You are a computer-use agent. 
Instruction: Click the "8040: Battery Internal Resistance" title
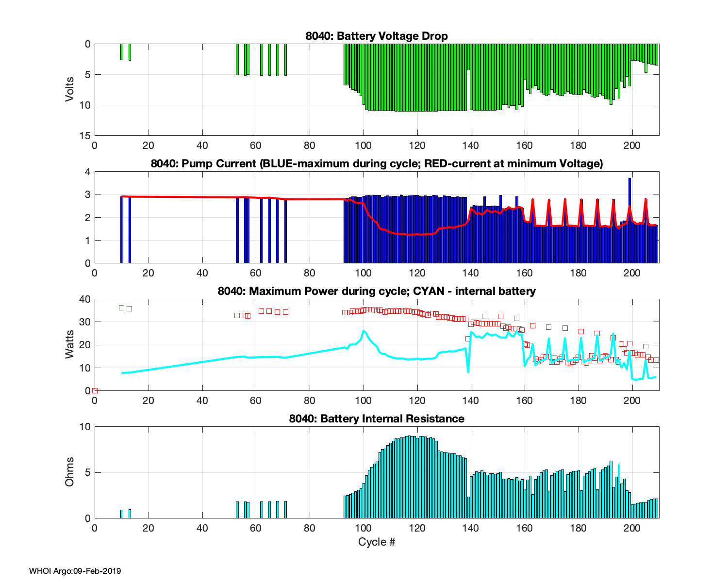377,419
